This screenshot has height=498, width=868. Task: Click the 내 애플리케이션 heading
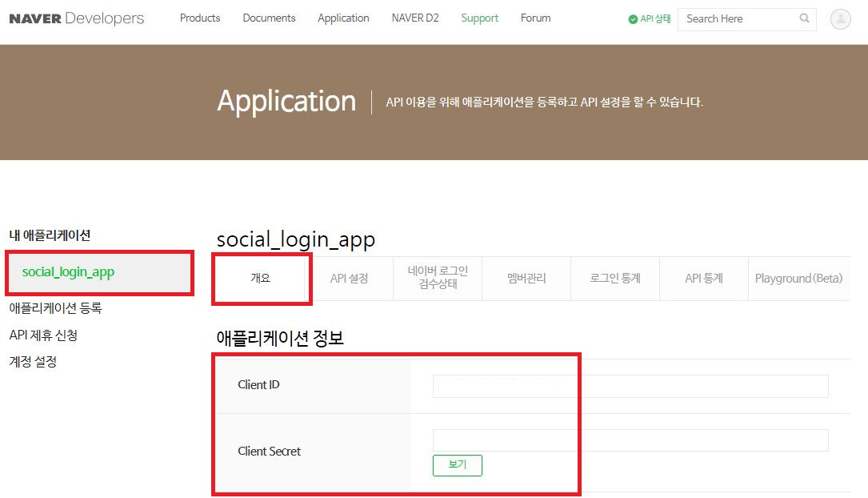click(50, 235)
